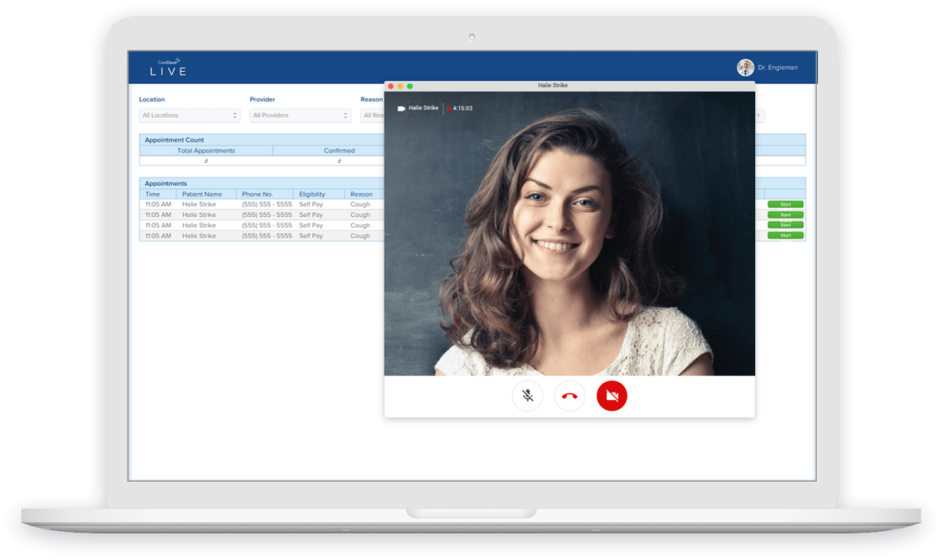Minimize the video window with the yellow button
The width and height of the screenshot is (942, 560).
pyautogui.click(x=400, y=86)
